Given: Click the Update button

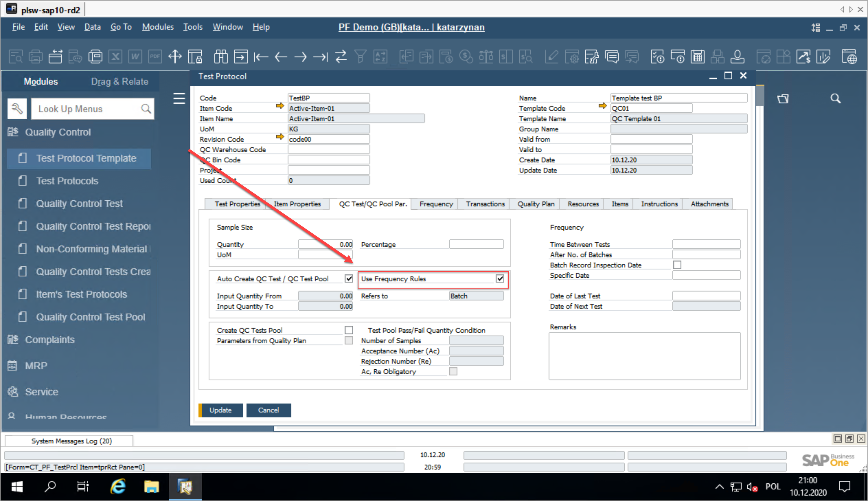Looking at the screenshot, I should pyautogui.click(x=221, y=410).
